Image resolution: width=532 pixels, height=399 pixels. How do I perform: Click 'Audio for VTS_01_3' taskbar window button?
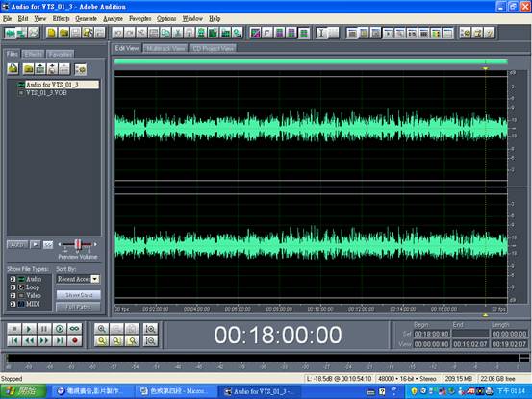click(x=260, y=391)
